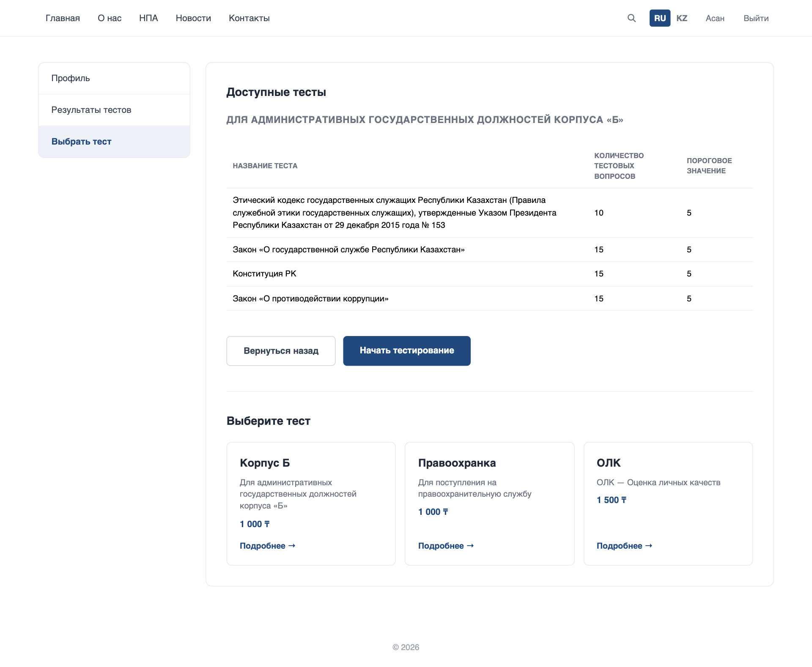Click the Закон «О государственной службе» row
Viewport: 812px width, 667px height.
point(490,249)
